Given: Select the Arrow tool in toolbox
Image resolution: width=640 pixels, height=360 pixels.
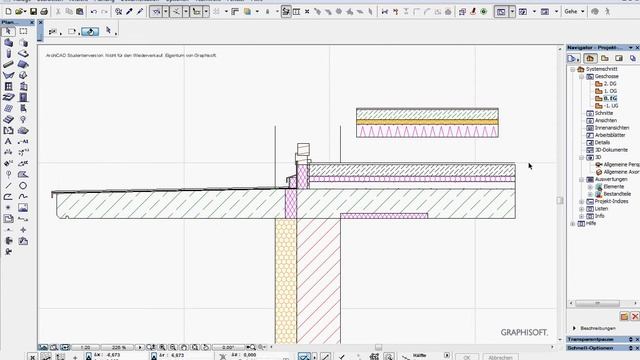Looking at the screenshot, I should (8, 31).
